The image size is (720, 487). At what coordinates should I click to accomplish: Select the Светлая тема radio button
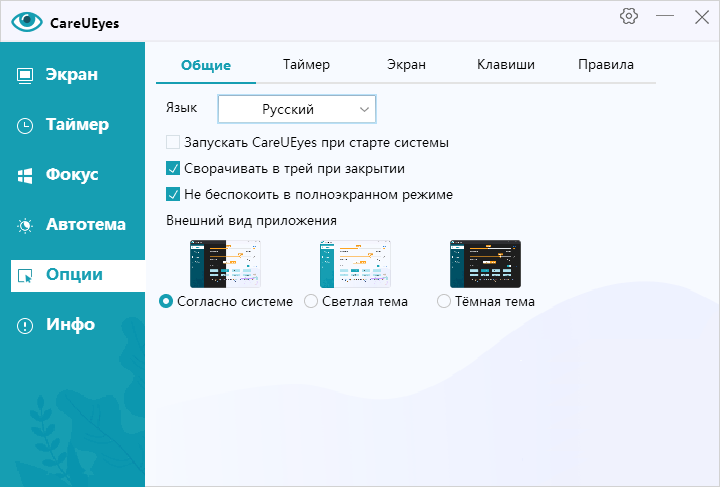[311, 301]
